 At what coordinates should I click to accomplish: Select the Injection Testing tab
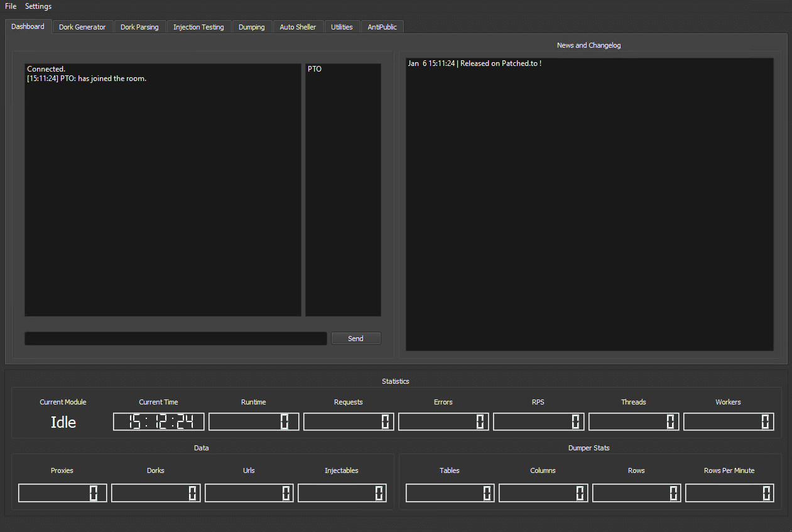(198, 26)
